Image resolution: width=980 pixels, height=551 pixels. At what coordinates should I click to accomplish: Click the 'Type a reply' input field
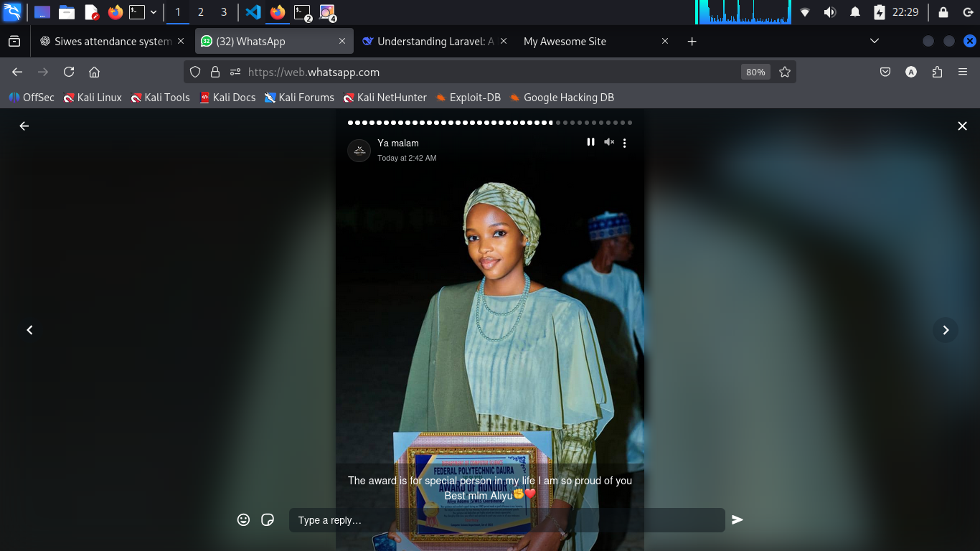click(x=506, y=520)
